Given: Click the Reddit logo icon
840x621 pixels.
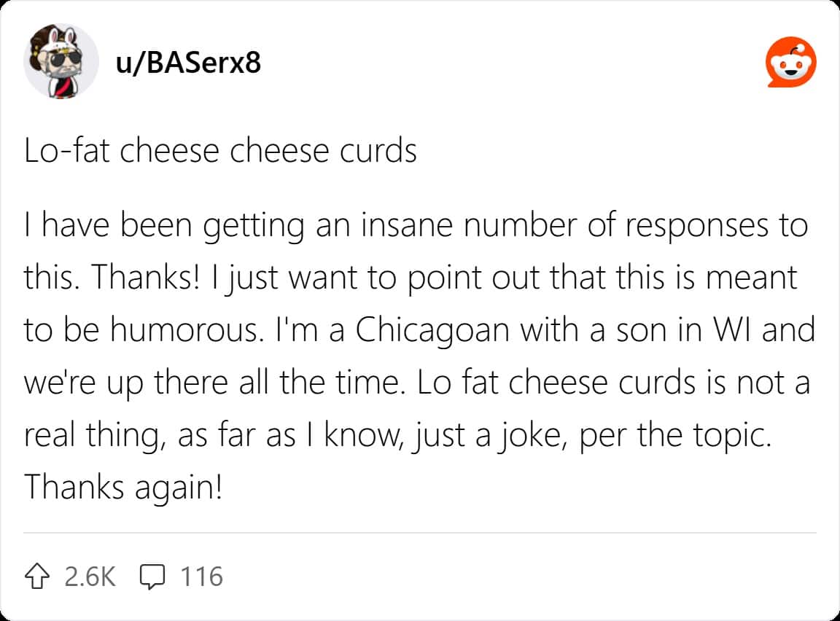Looking at the screenshot, I should click(790, 63).
